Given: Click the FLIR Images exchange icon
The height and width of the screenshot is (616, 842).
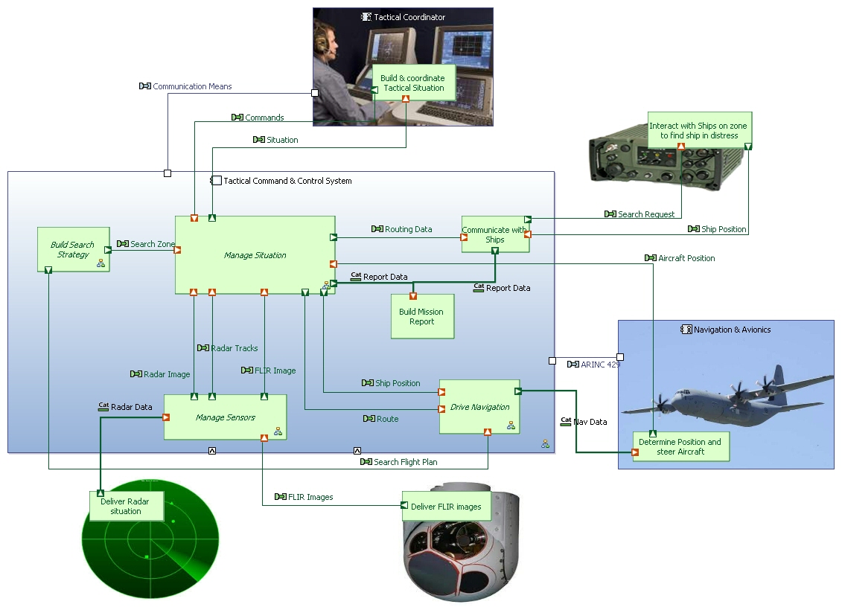Looking at the screenshot, I should (281, 497).
